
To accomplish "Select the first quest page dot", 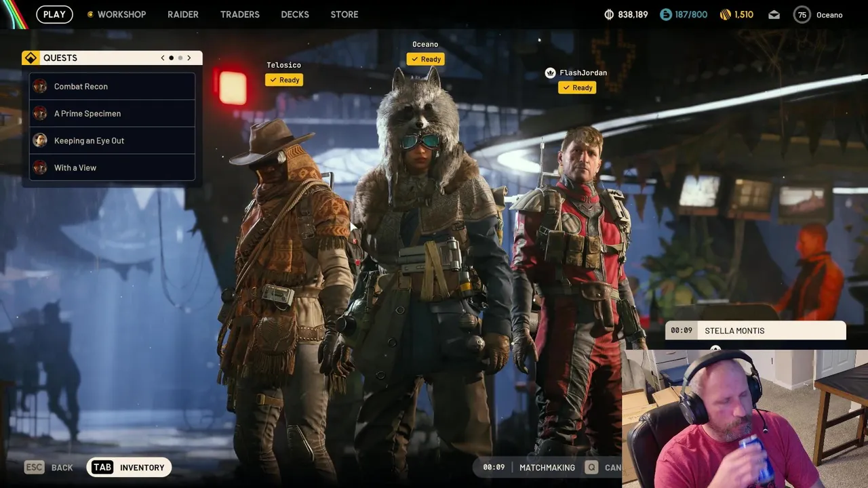I will [171, 58].
